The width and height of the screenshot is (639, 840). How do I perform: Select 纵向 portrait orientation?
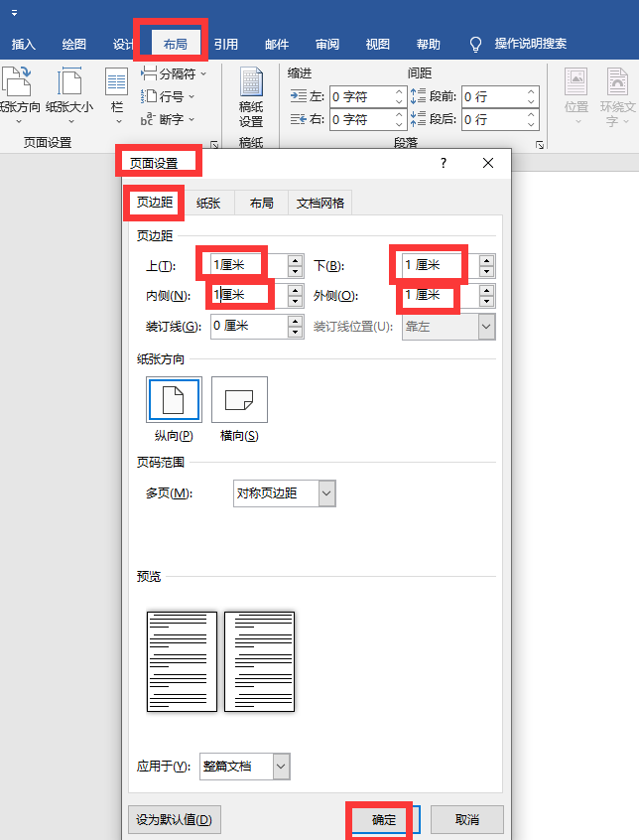[174, 399]
